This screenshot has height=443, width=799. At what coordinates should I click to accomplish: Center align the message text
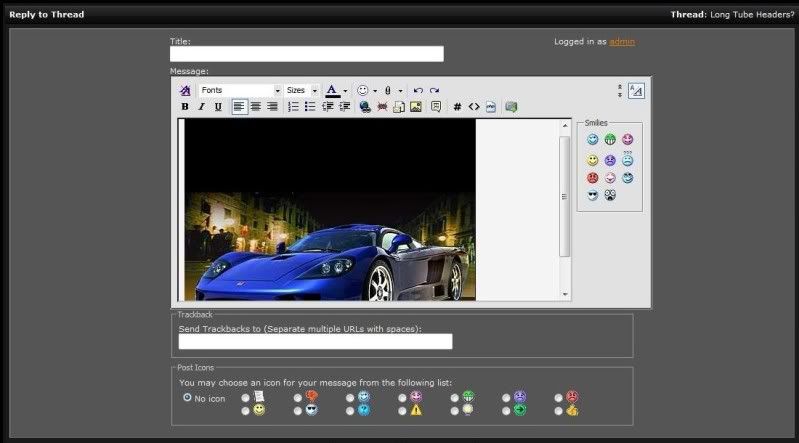click(x=256, y=107)
